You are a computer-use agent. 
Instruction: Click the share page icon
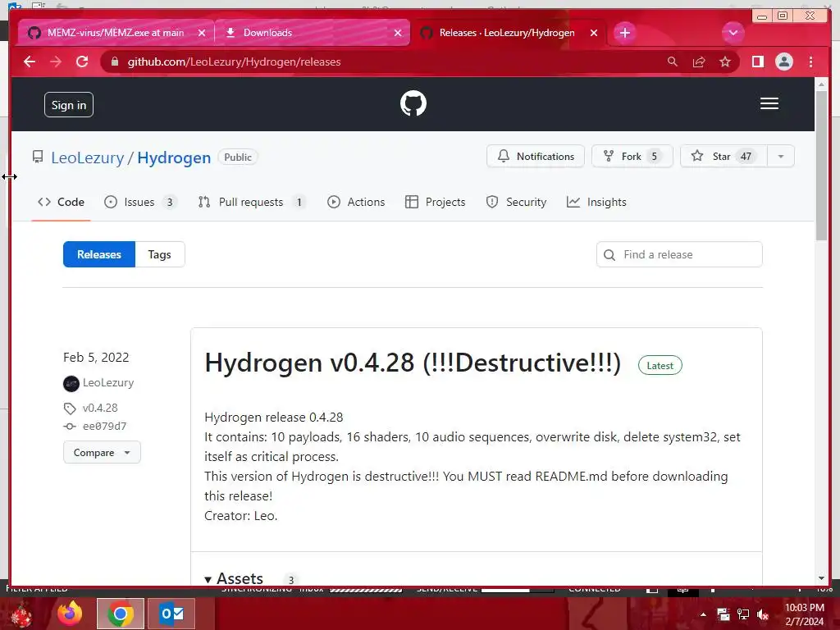(699, 62)
